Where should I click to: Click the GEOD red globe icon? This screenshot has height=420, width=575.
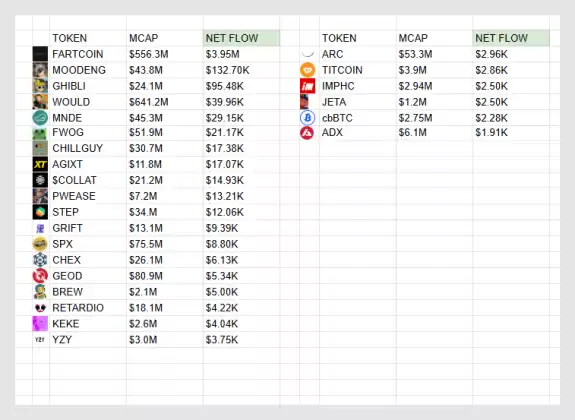(x=40, y=275)
